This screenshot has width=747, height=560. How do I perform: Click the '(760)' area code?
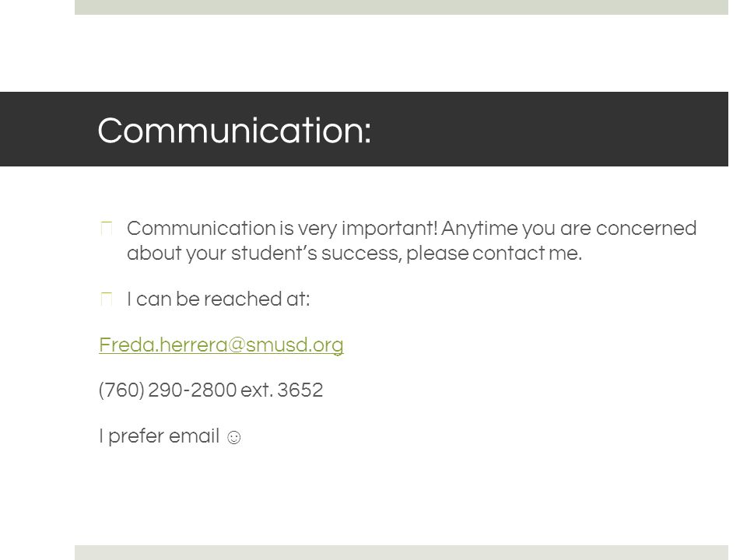121,390
